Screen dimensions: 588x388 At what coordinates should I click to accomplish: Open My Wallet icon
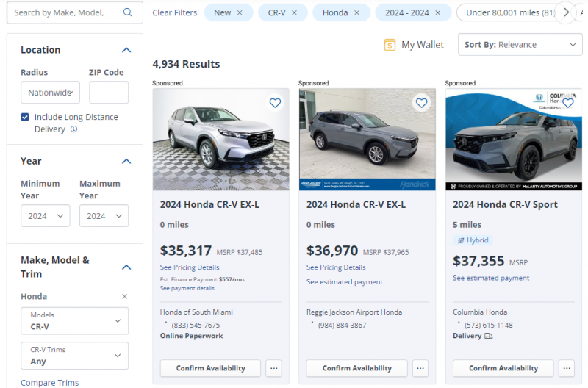(390, 45)
